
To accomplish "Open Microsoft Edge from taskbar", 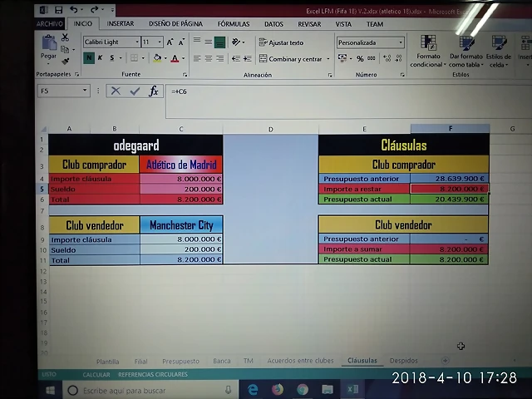I will pyautogui.click(x=253, y=390).
